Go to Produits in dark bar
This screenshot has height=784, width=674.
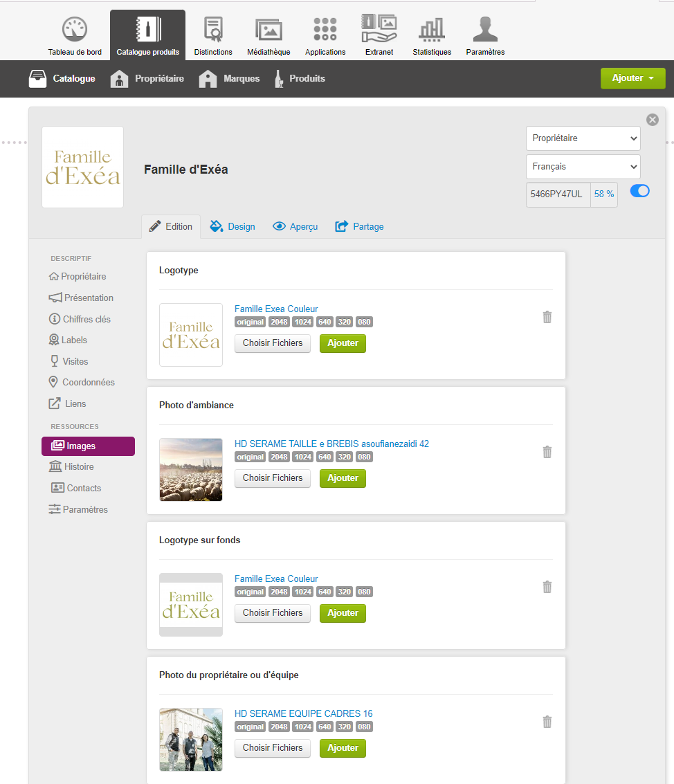(300, 78)
